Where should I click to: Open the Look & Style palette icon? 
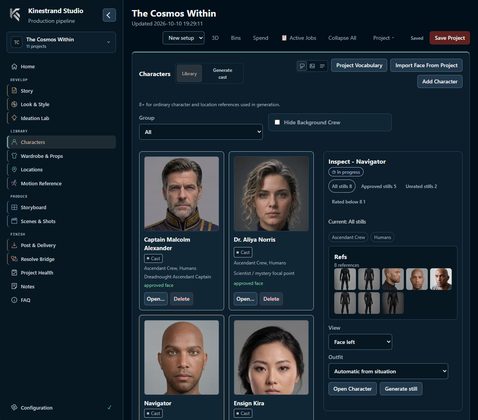(14, 104)
